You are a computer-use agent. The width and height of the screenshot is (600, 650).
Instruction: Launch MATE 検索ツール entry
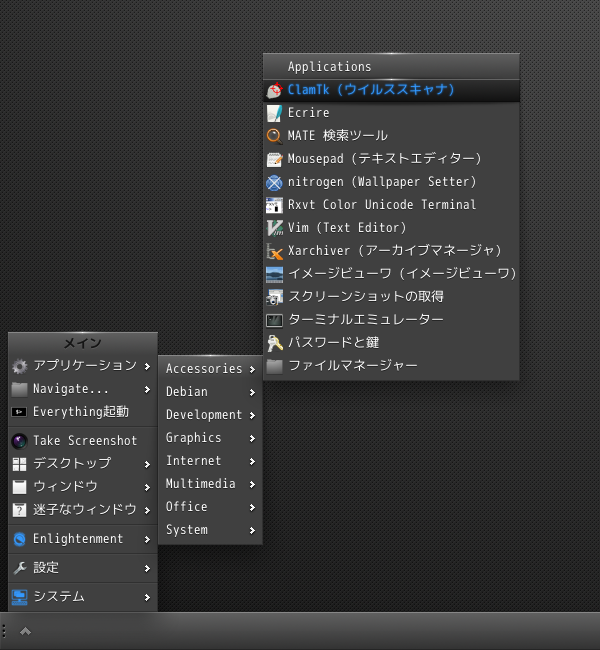(x=391, y=136)
